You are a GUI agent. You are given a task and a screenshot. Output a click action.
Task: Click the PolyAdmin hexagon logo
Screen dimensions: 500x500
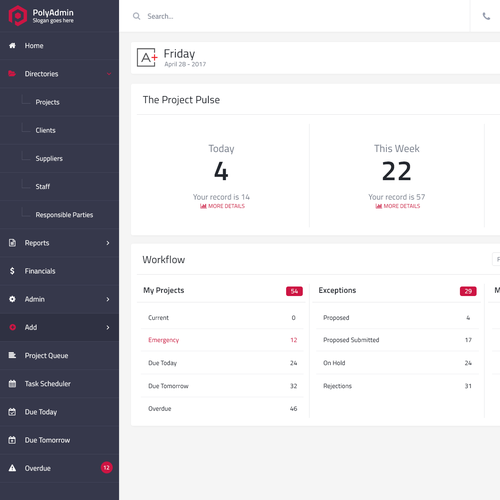pyautogui.click(x=18, y=16)
